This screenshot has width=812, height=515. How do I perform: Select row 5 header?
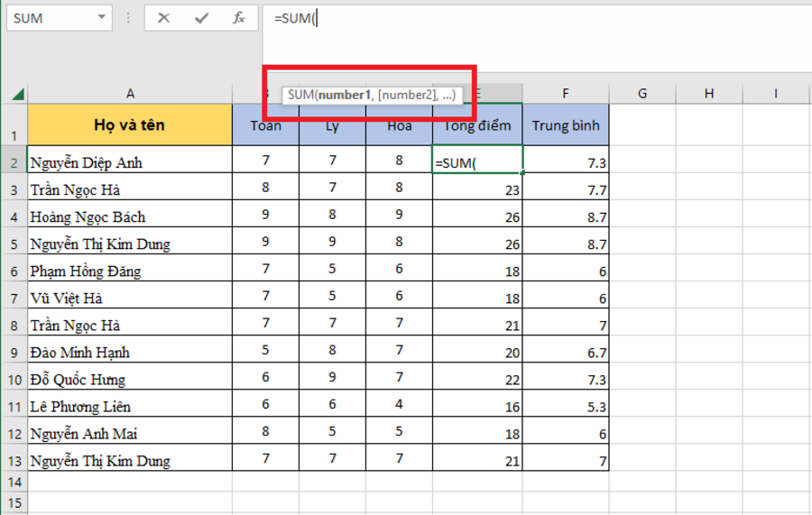[14, 240]
